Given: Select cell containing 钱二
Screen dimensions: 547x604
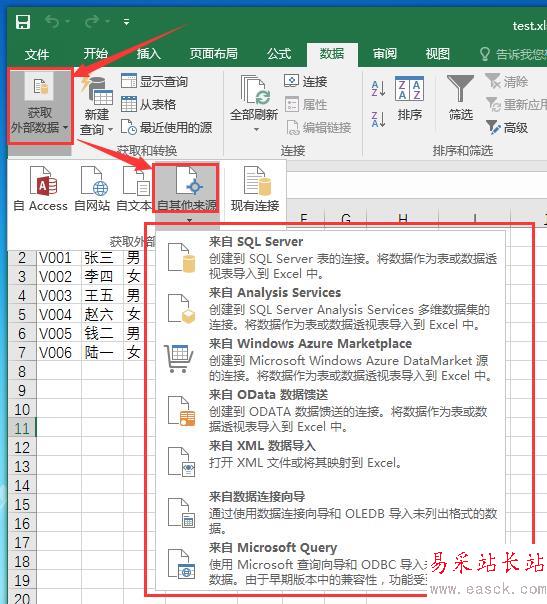Looking at the screenshot, I should [x=102, y=333].
